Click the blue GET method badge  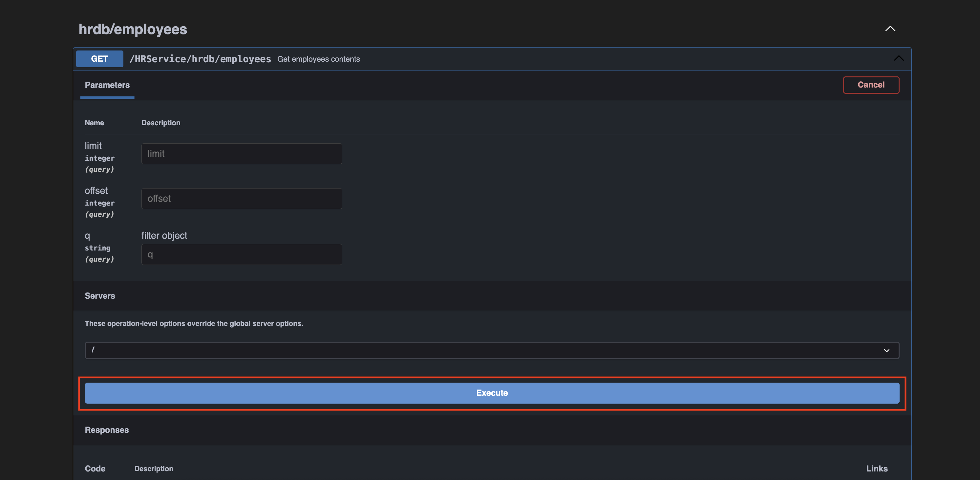pyautogui.click(x=99, y=59)
